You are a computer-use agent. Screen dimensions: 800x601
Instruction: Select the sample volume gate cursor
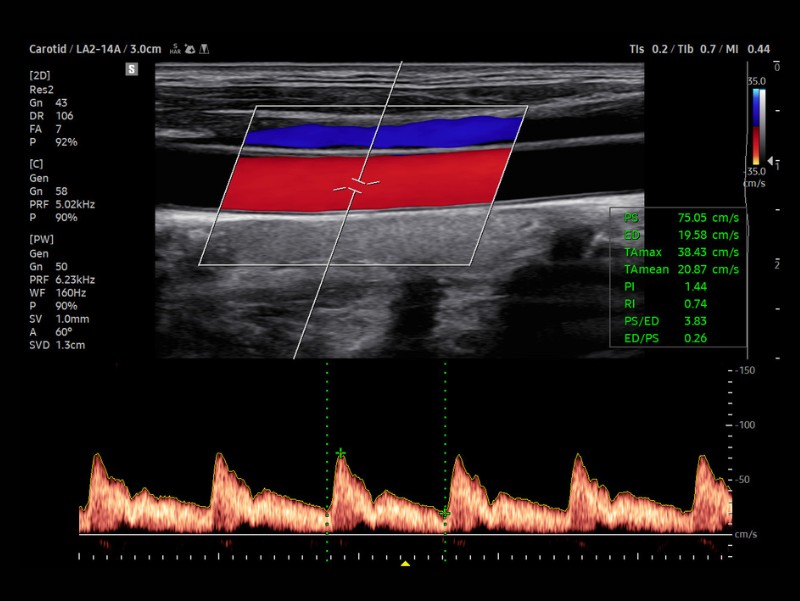(356, 186)
